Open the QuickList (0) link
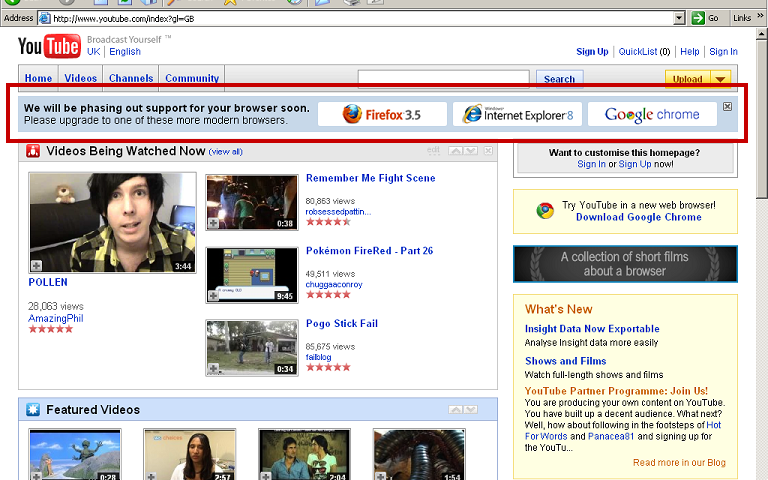The width and height of the screenshot is (768, 480). [x=644, y=52]
